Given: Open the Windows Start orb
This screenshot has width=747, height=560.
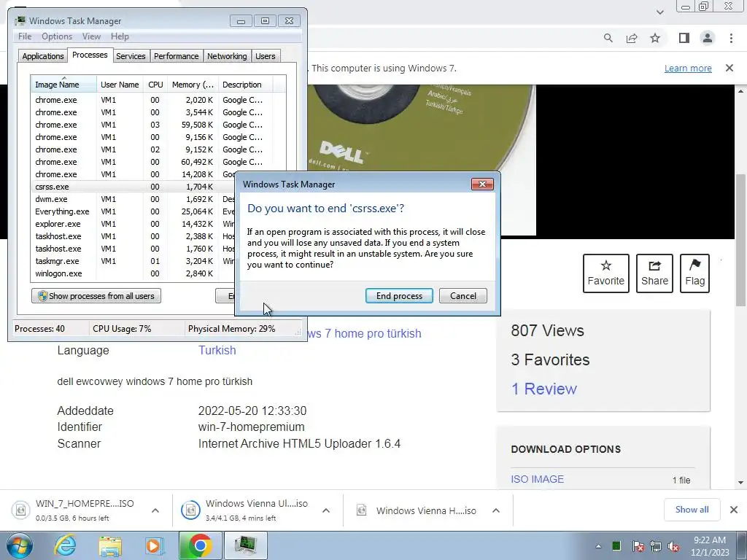Looking at the screenshot, I should (19, 545).
